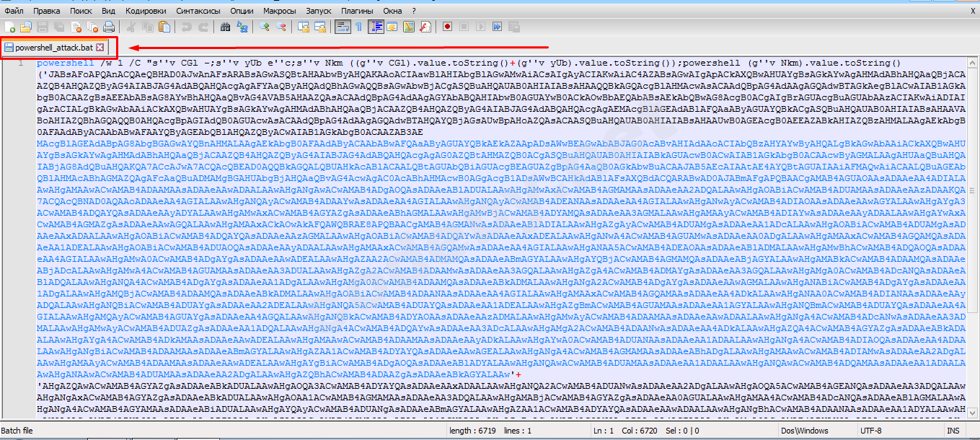Click the Save recorded macro icon
This screenshot has height=440, width=980.
(513, 27)
